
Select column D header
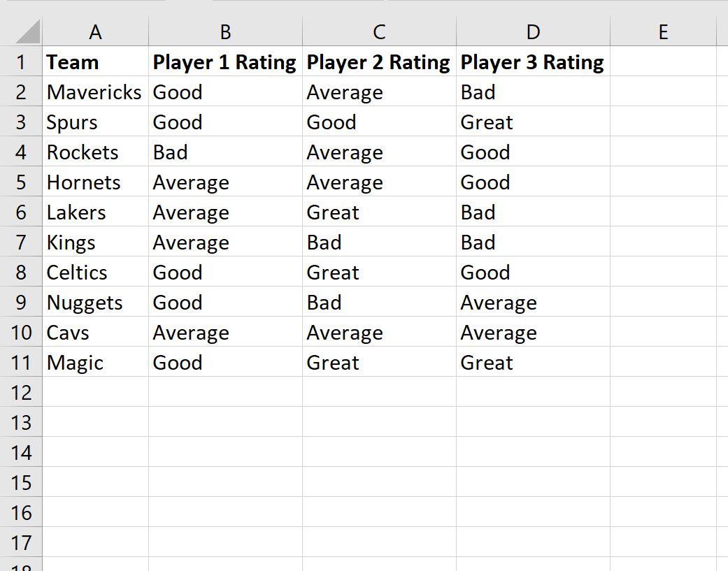(533, 32)
